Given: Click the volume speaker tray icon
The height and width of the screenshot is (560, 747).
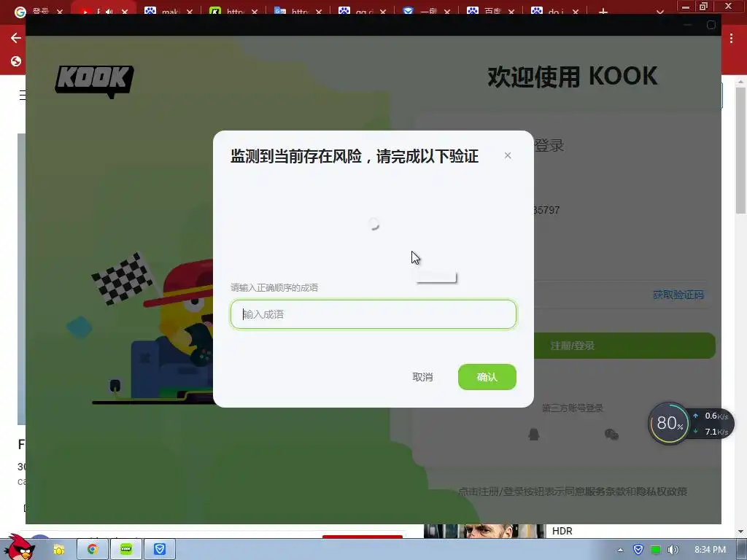Looking at the screenshot, I should (x=673, y=550).
